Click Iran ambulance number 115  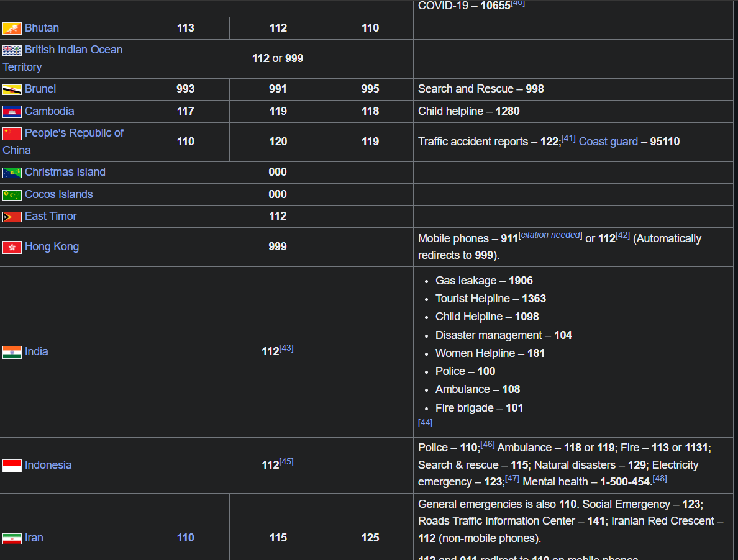click(x=278, y=538)
